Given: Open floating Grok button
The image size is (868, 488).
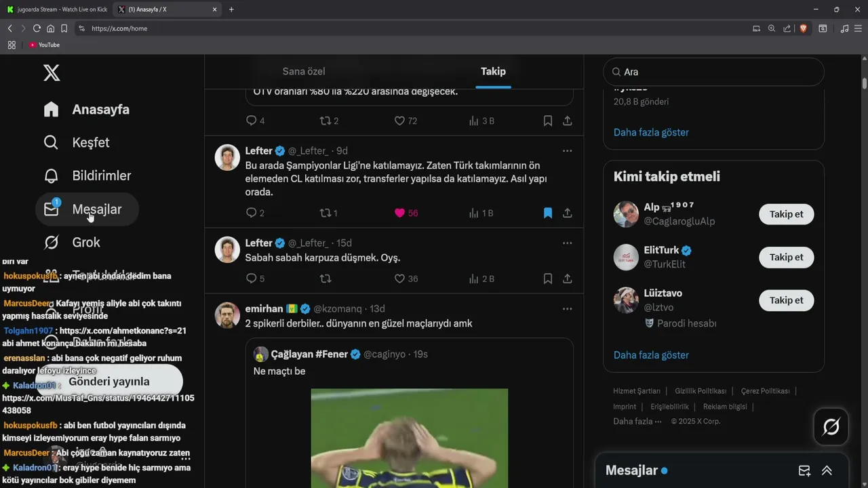Looking at the screenshot, I should click(x=831, y=426).
